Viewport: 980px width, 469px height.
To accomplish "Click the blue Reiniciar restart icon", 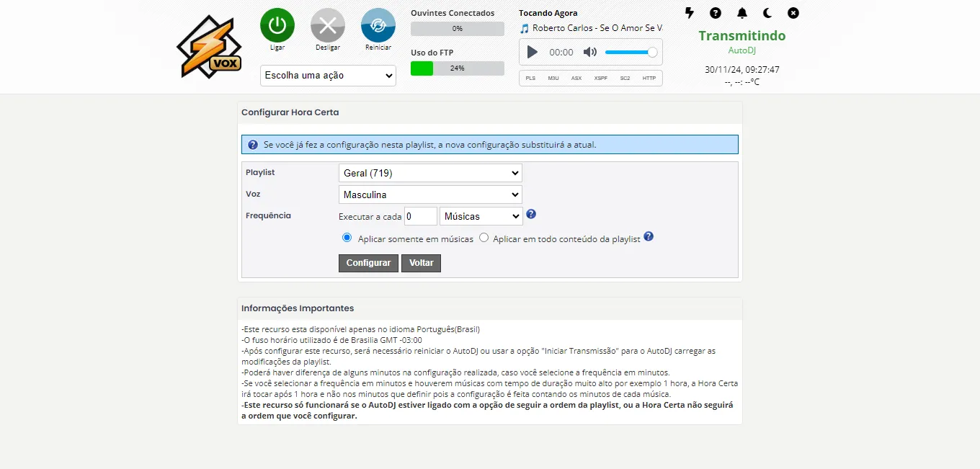I will (x=378, y=25).
